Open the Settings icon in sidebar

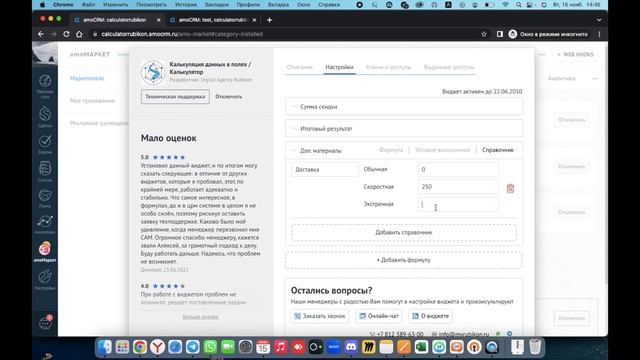[45, 277]
